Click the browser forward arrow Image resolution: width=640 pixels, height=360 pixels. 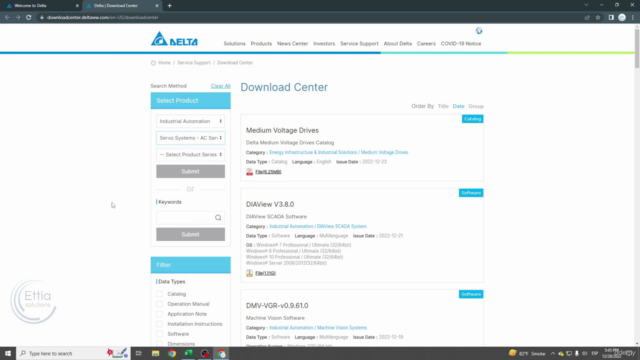(18, 17)
